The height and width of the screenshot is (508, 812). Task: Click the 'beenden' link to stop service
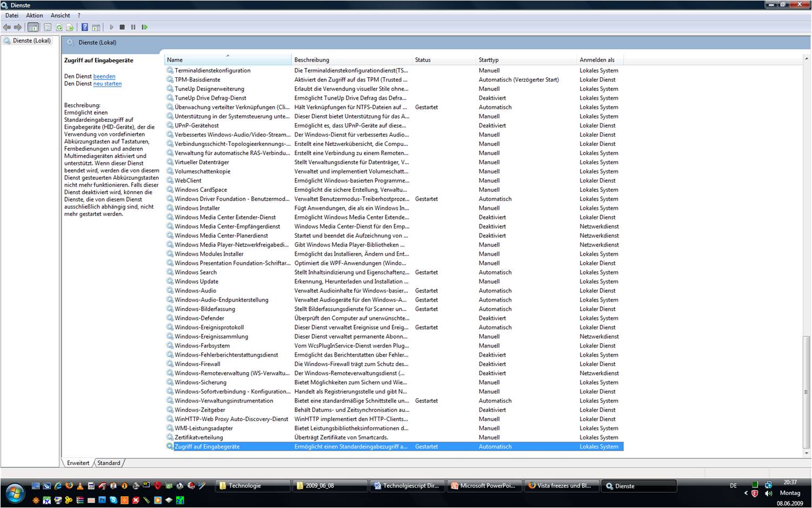[104, 76]
